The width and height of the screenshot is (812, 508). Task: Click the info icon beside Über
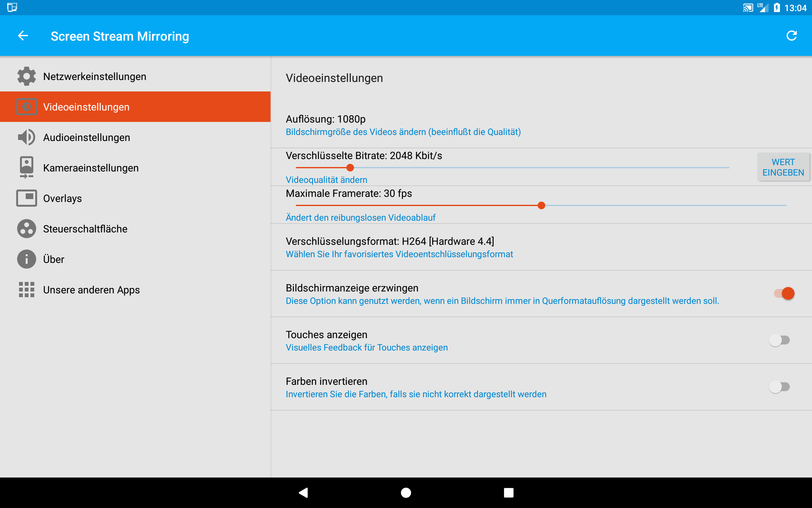[x=27, y=259]
